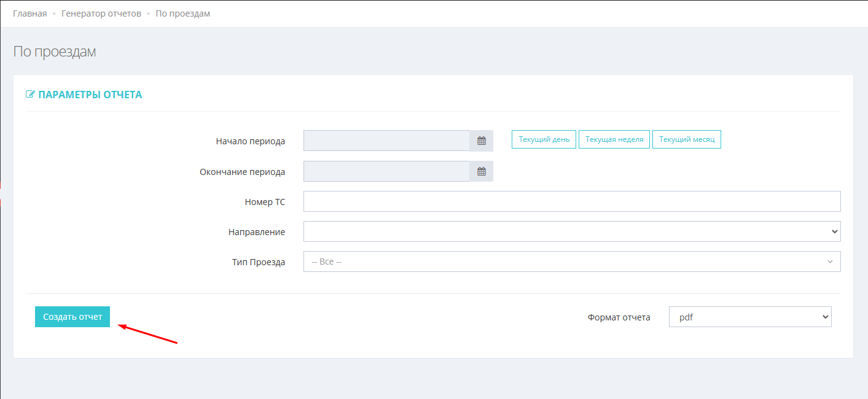Go to Главная in the breadcrumbs
This screenshot has height=399, width=868.
(29, 14)
